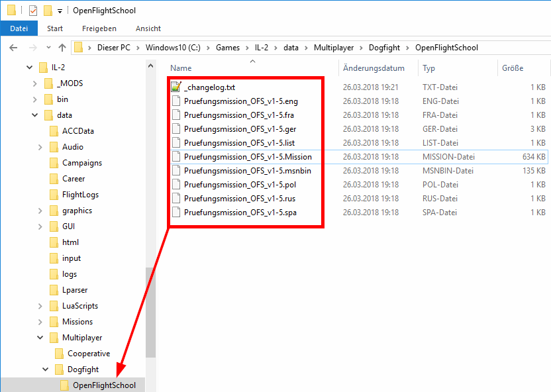551x392 pixels.
Task: Click the Pruefungsmission_OFS_v1-5.msnbin file icon
Action: point(176,171)
